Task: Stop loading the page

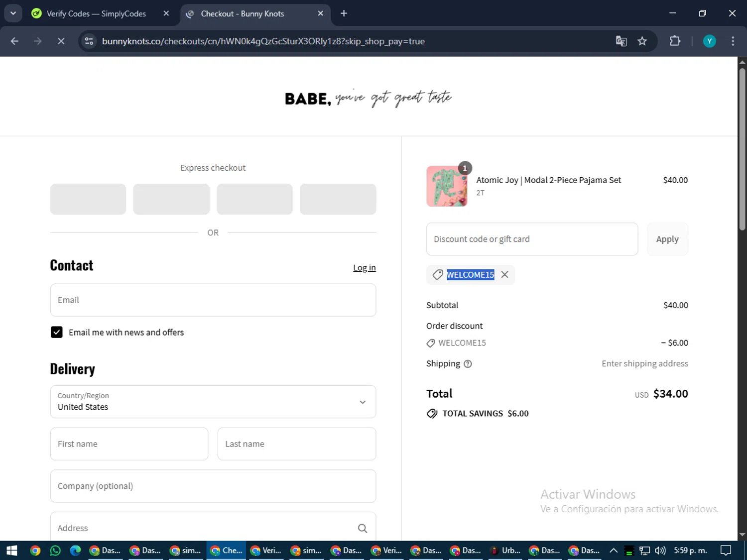Action: tap(61, 41)
